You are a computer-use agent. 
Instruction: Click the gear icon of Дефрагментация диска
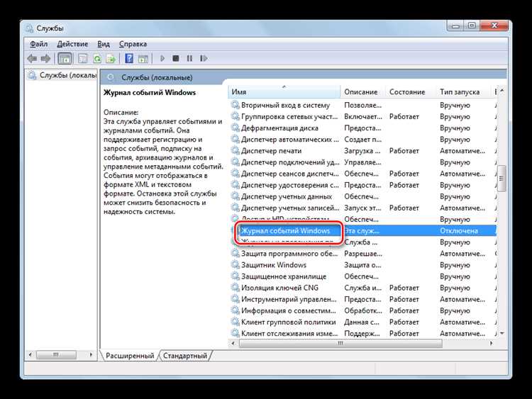(x=235, y=128)
